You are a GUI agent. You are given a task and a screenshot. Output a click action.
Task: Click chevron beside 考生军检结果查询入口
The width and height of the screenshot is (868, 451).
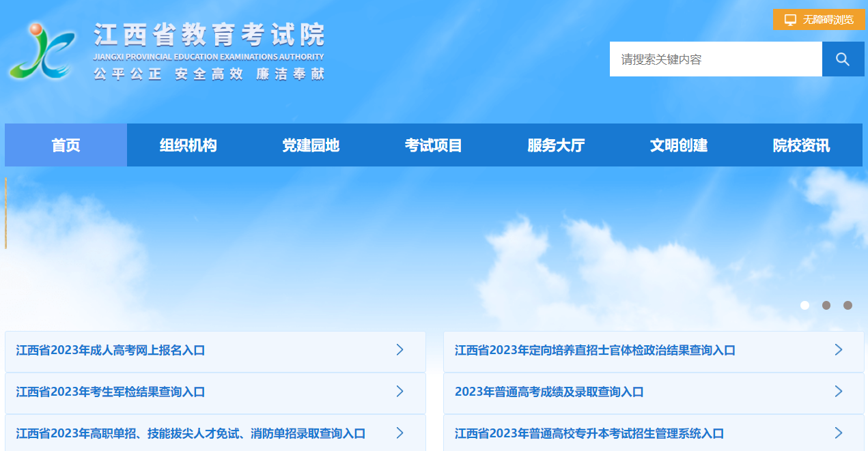click(400, 392)
